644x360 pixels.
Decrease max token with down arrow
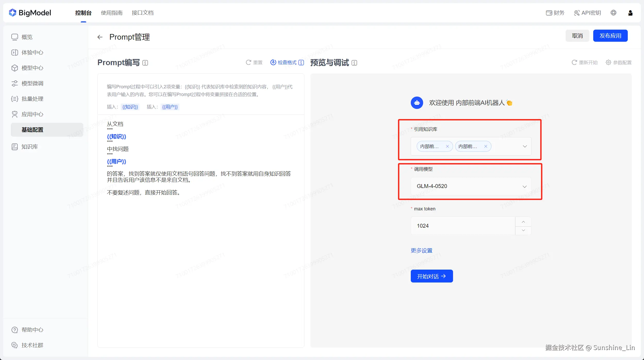(523, 230)
